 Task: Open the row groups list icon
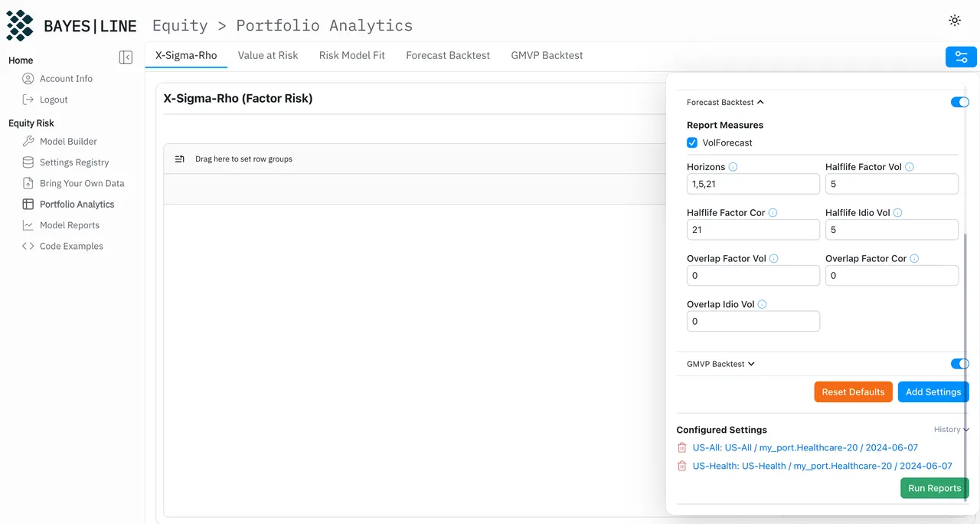(x=180, y=159)
